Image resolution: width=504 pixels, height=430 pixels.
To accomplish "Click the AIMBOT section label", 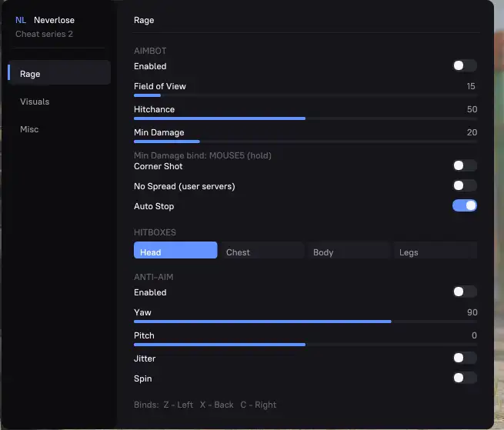I will click(x=150, y=51).
